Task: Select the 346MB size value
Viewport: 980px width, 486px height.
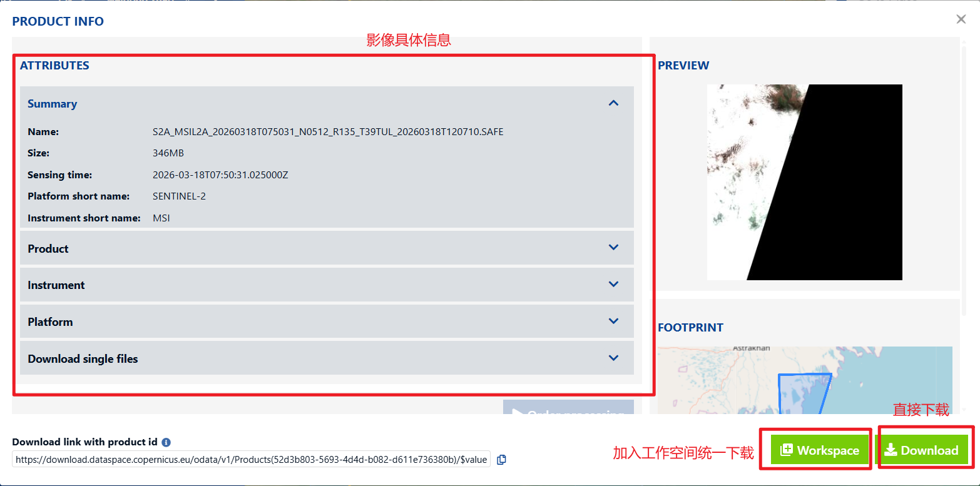Action: pos(168,153)
